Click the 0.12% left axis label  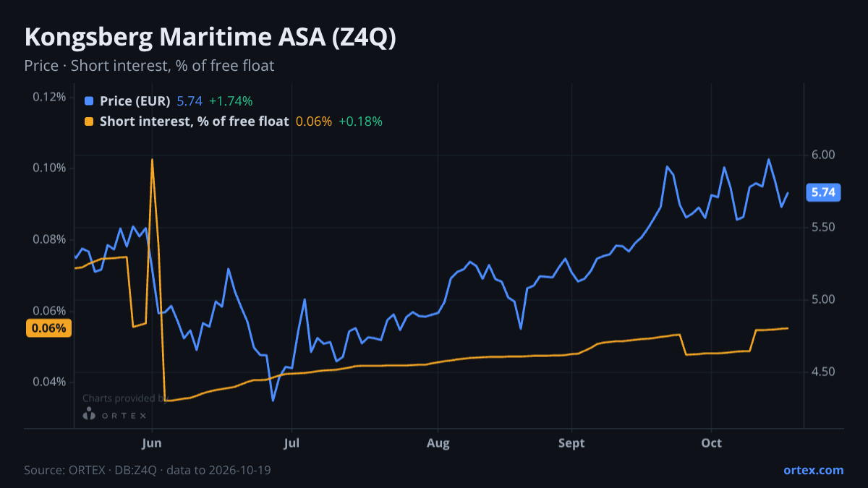pos(49,97)
